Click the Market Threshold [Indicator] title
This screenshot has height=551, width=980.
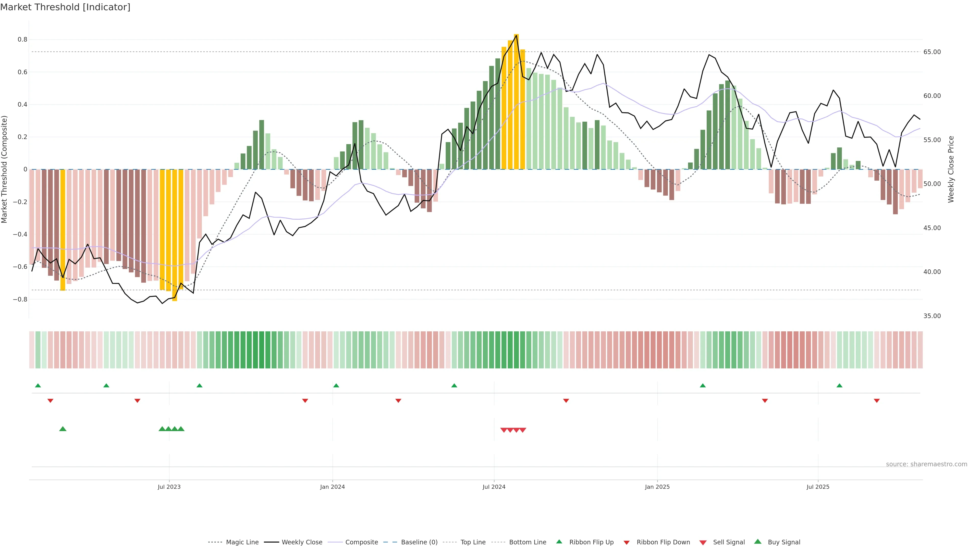[65, 7]
